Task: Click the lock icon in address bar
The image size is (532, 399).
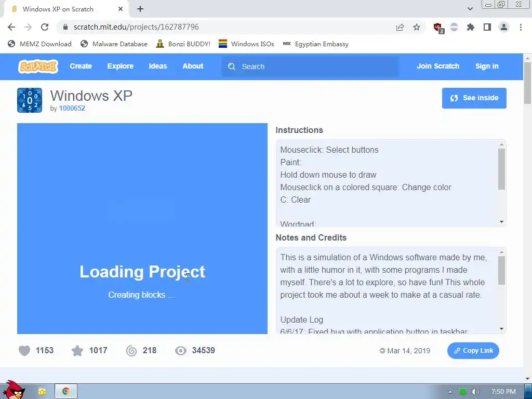Action: pos(65,27)
